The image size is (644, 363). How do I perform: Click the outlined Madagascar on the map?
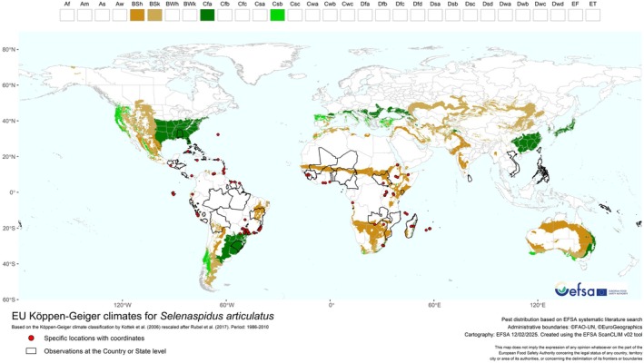tap(411, 226)
